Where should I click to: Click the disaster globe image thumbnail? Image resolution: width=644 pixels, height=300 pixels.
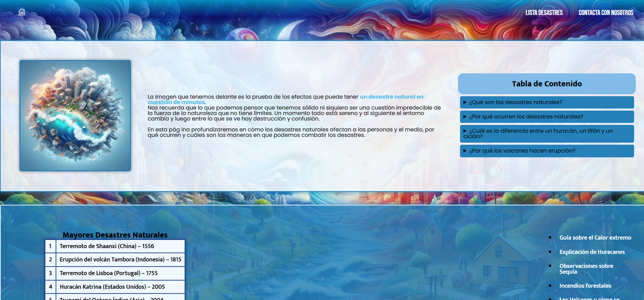point(75,116)
